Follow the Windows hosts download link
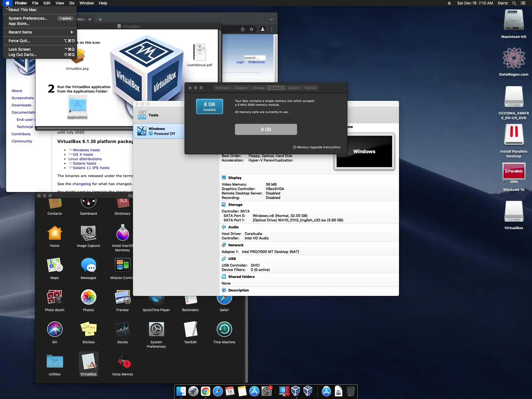Image resolution: width=532 pixels, height=399 pixels. 86,150
